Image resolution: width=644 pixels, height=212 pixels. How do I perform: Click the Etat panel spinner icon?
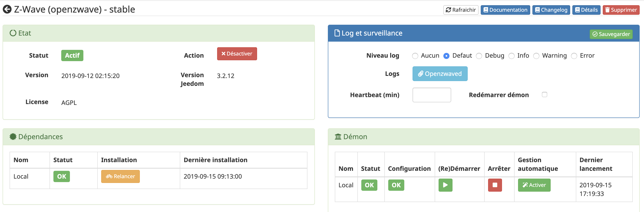click(13, 33)
